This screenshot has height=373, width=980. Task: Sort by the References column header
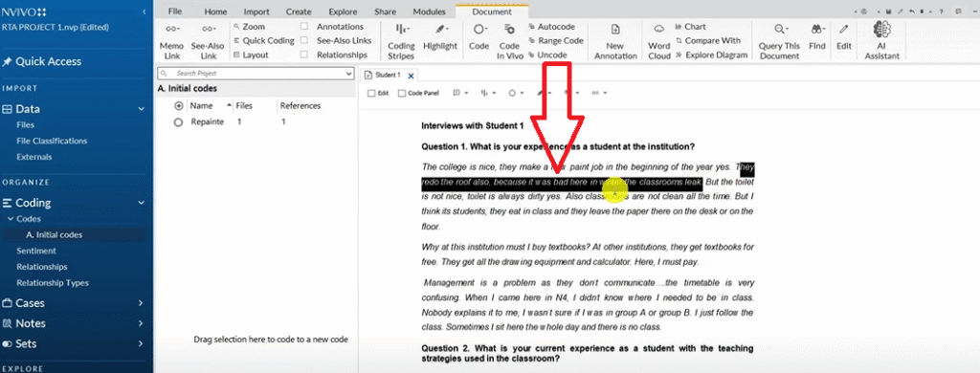300,106
